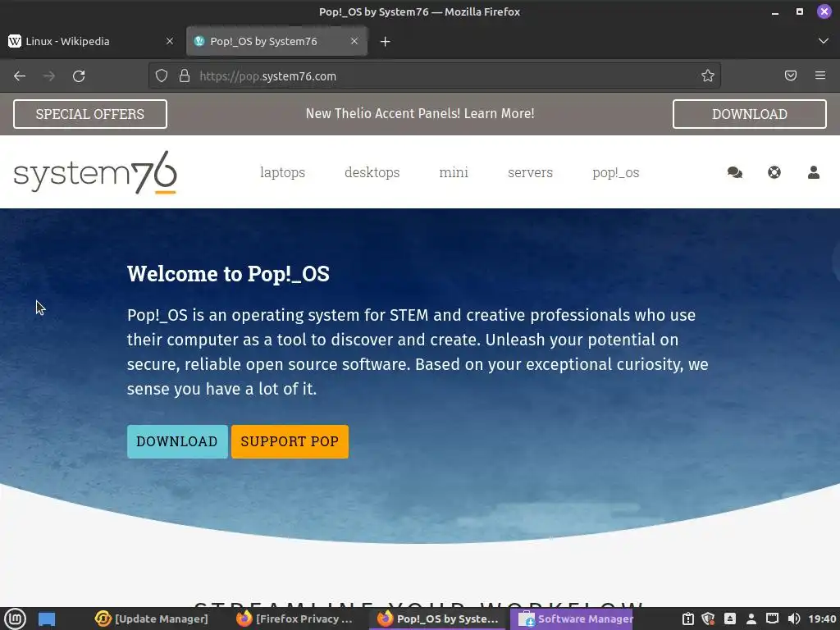Focus the URL address bar
840x630 pixels.
(435, 76)
